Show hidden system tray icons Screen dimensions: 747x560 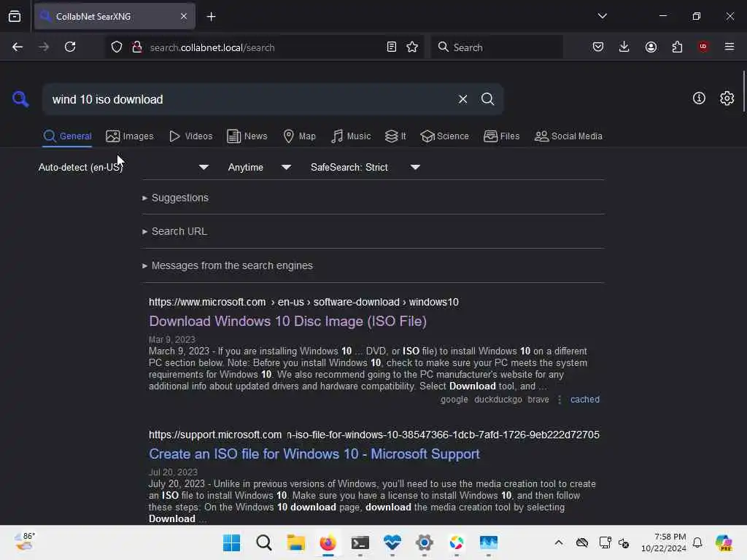click(x=559, y=542)
